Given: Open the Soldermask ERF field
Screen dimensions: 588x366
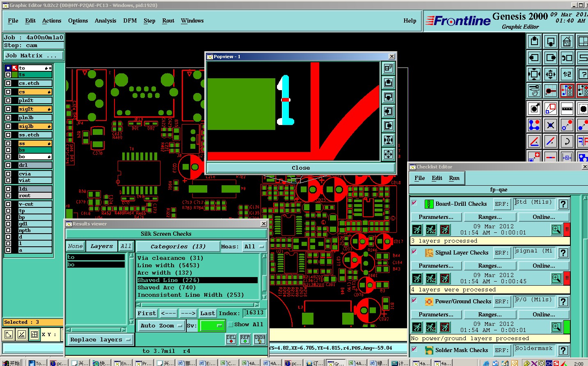Looking at the screenshot, I should 535,350.
